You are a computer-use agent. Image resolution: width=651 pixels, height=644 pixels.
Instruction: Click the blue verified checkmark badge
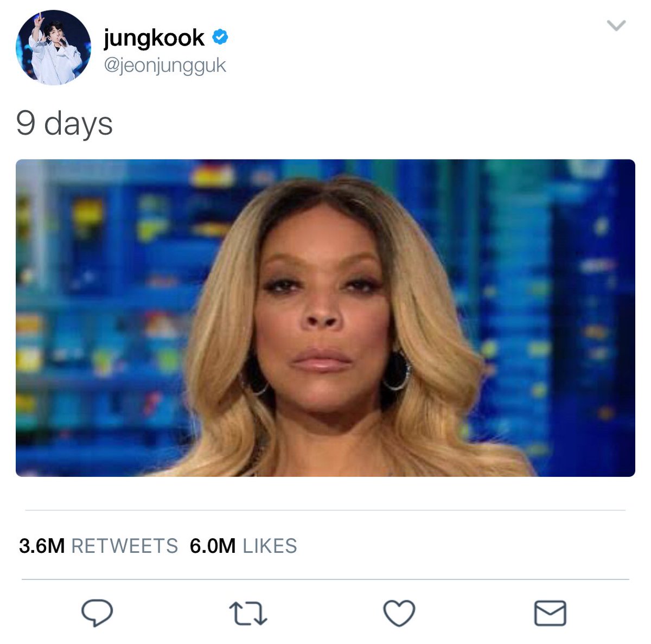(x=220, y=37)
